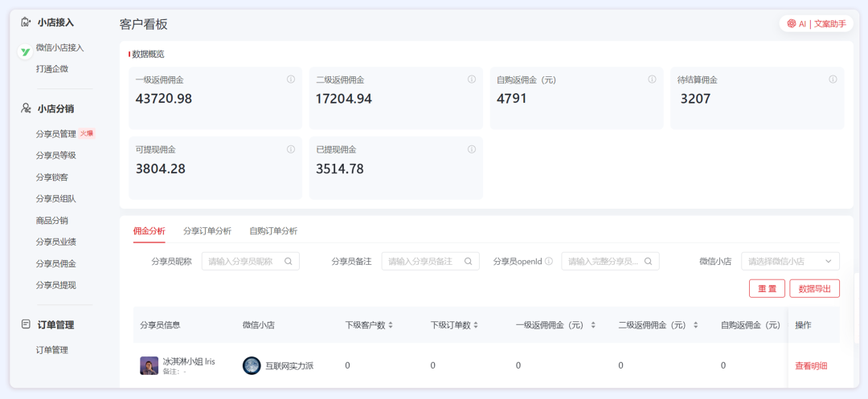
Task: Click 互联网实力派 shop logo
Action: 252,366
